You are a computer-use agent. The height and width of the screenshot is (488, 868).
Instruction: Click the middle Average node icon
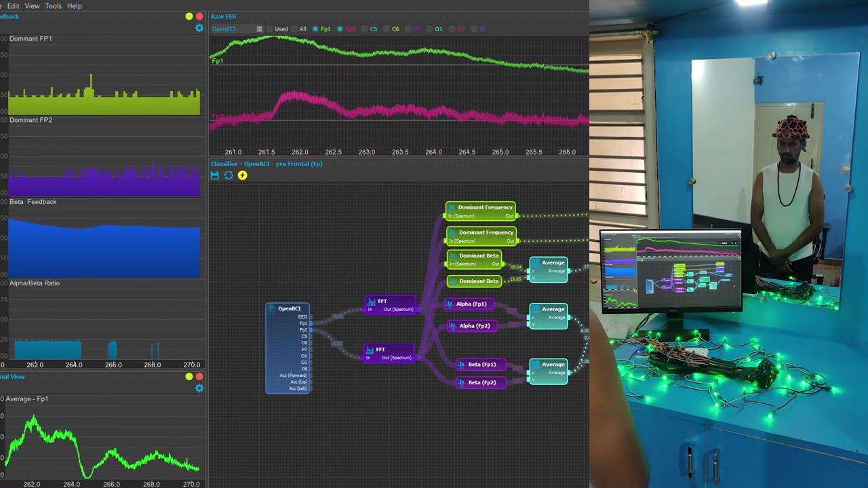[535, 309]
